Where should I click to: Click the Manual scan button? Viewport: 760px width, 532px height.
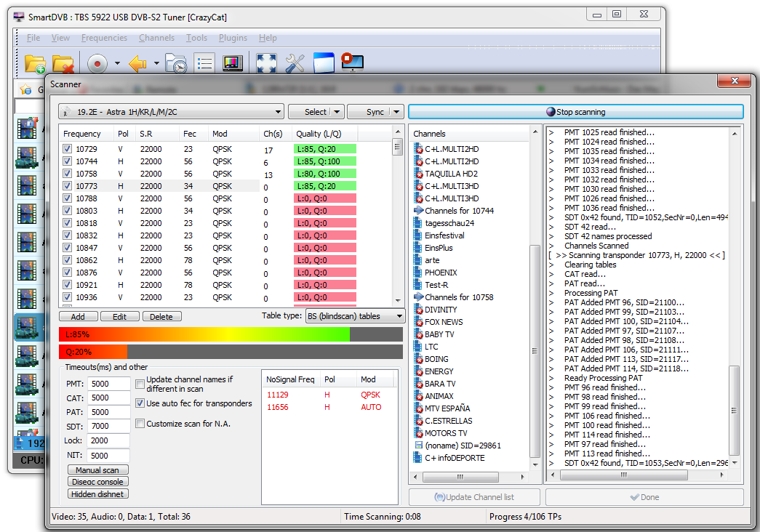pos(98,469)
